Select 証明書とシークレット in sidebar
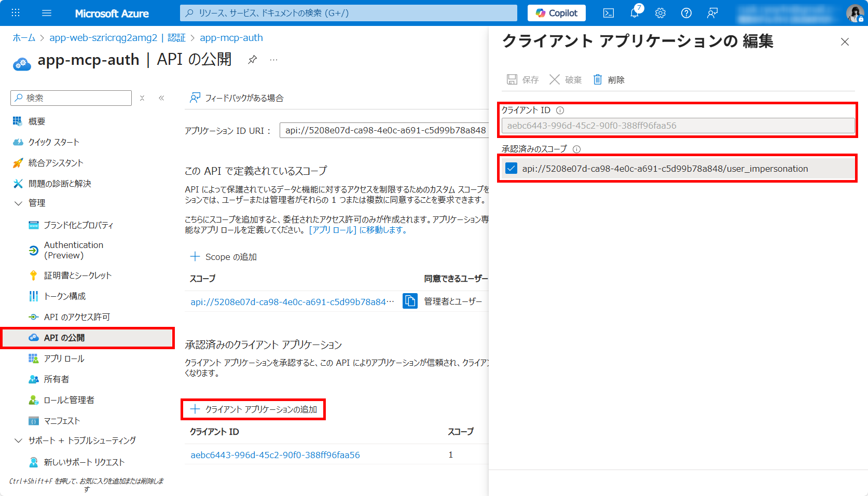Image resolution: width=868 pixels, height=496 pixels. click(78, 275)
